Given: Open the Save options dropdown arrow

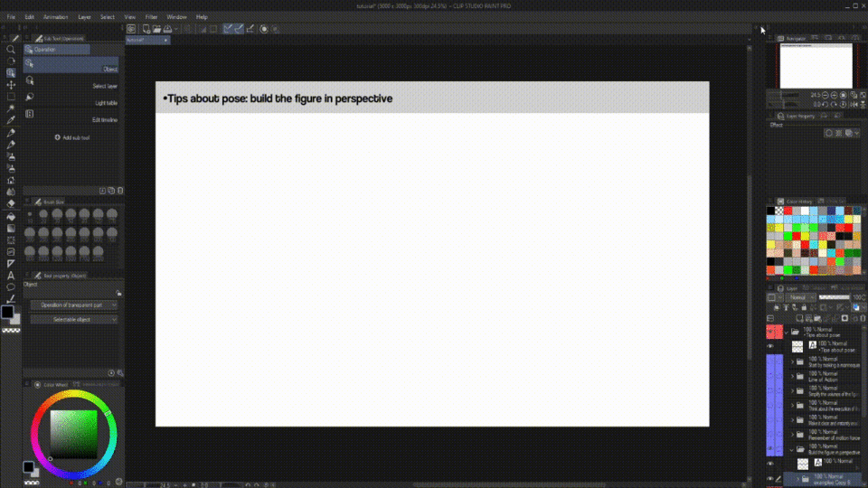Looking at the screenshot, I should click(176, 29).
